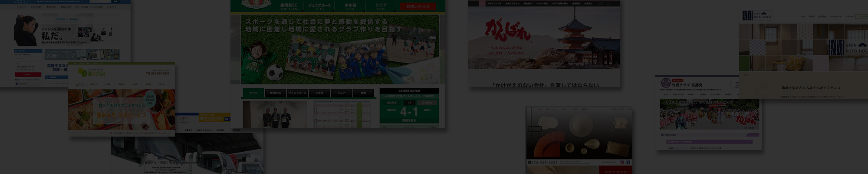Open the pagoda がんばれ site thumbnail
This screenshot has width=868, height=174.
tap(544, 43)
